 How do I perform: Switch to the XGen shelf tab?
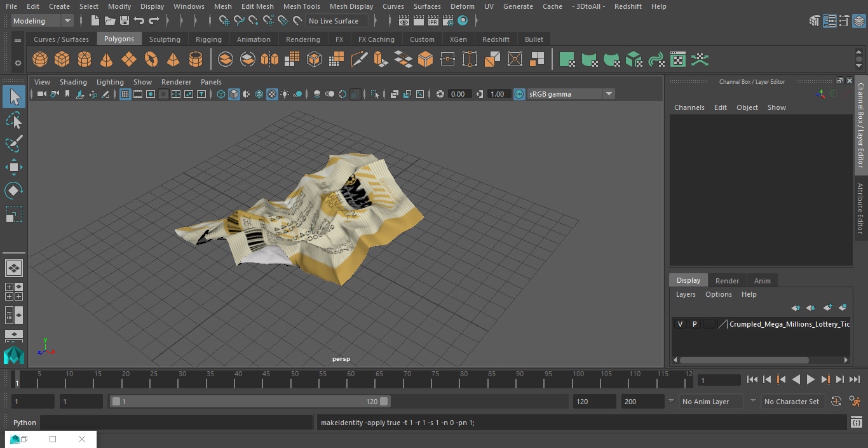coord(458,39)
